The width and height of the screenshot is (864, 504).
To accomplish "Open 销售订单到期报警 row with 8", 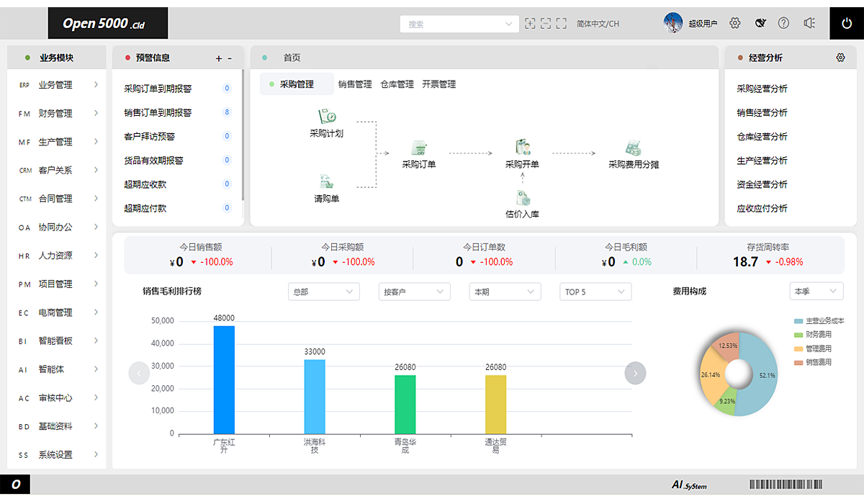I will coord(177,112).
